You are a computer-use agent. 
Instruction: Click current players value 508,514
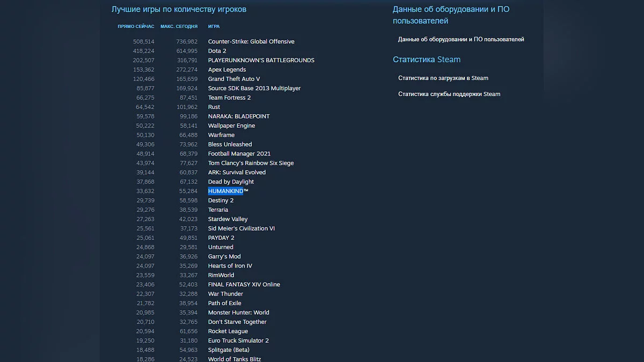point(144,42)
